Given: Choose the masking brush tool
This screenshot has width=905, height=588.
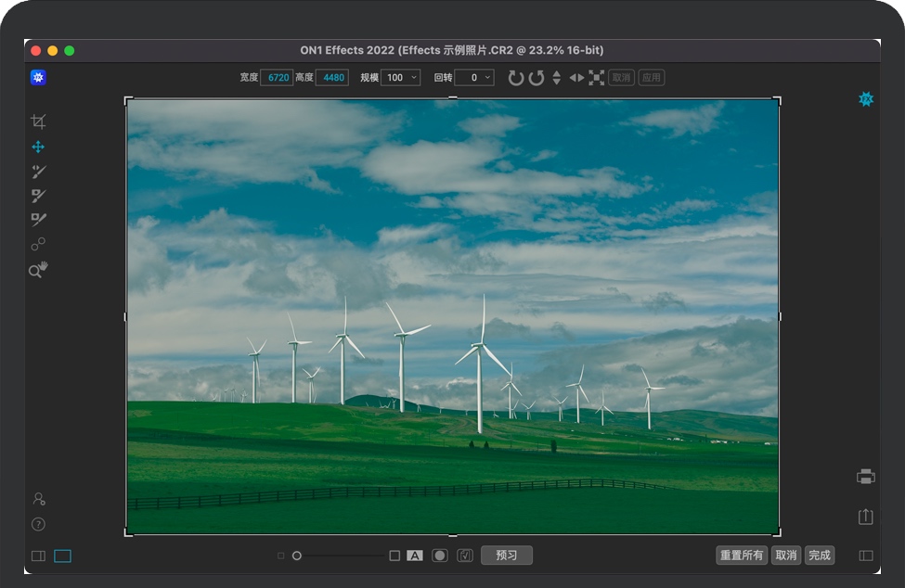Looking at the screenshot, I should [38, 196].
